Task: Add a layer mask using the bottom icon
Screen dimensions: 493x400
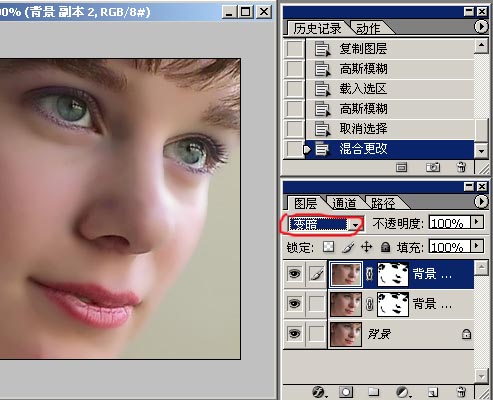Action: pyautogui.click(x=346, y=392)
